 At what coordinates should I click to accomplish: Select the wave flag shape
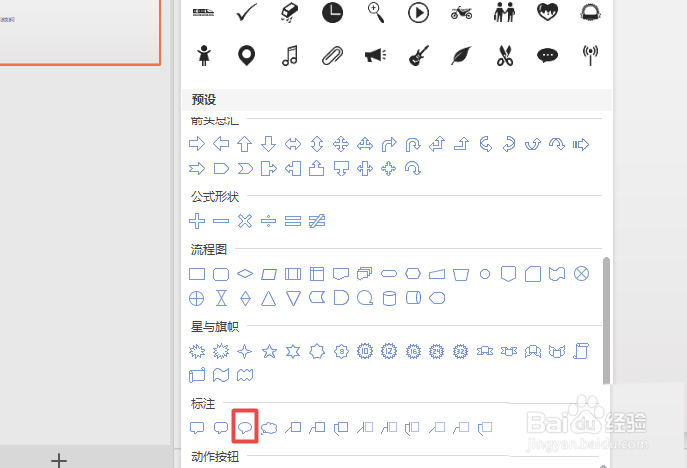pyautogui.click(x=221, y=375)
